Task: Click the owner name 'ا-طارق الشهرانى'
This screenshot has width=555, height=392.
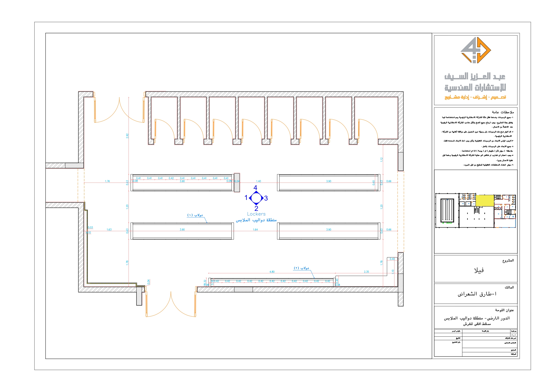Action: pos(477,294)
